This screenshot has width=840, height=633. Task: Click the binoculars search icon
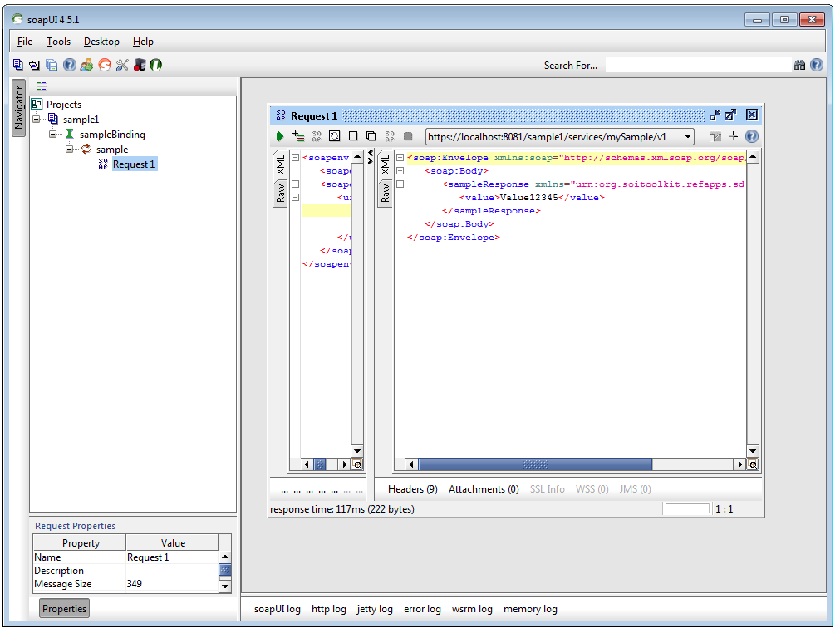[x=799, y=66]
